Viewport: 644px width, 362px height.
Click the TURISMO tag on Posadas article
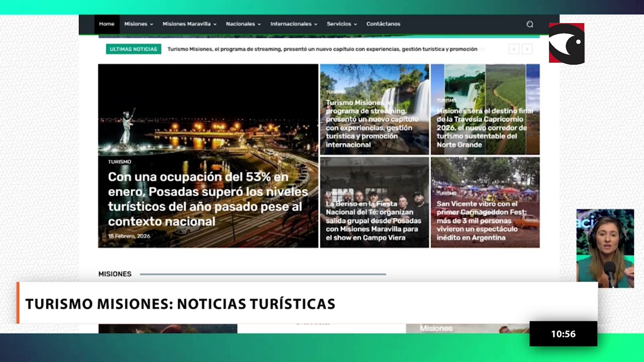point(119,162)
